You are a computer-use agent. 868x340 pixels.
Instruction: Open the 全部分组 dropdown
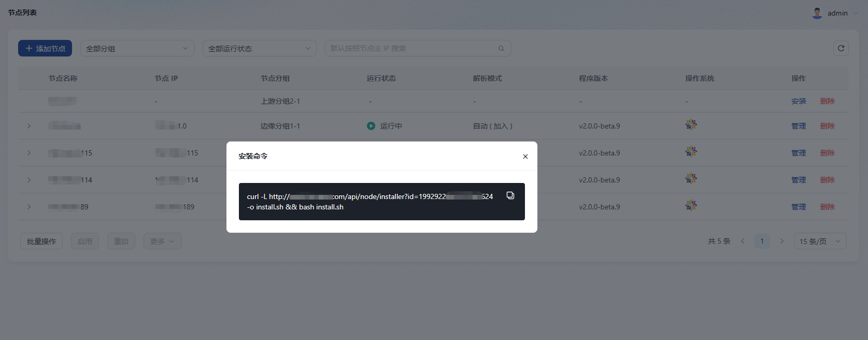[x=137, y=48]
